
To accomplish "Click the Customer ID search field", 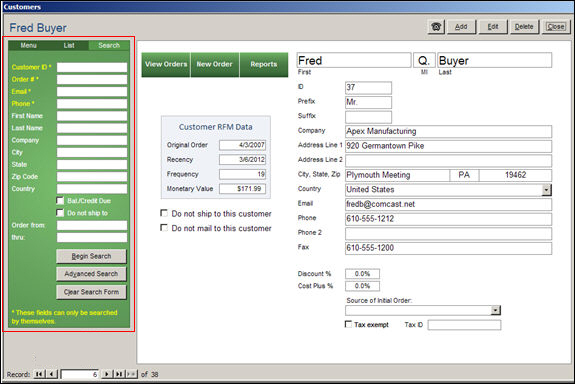I will pos(92,67).
